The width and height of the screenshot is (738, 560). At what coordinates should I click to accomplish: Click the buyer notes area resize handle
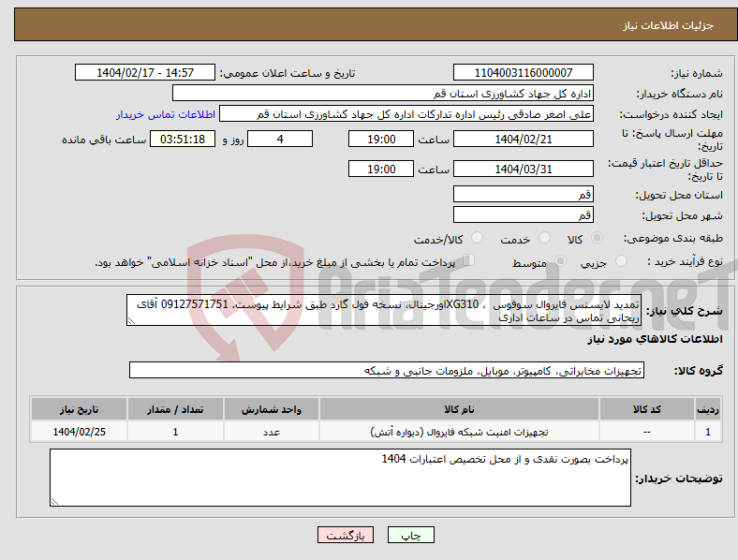54,502
